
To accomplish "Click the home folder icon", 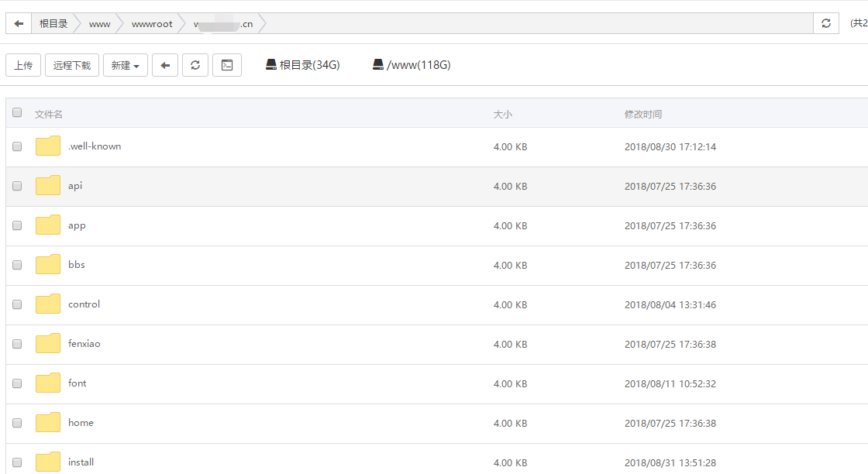I will (48, 423).
